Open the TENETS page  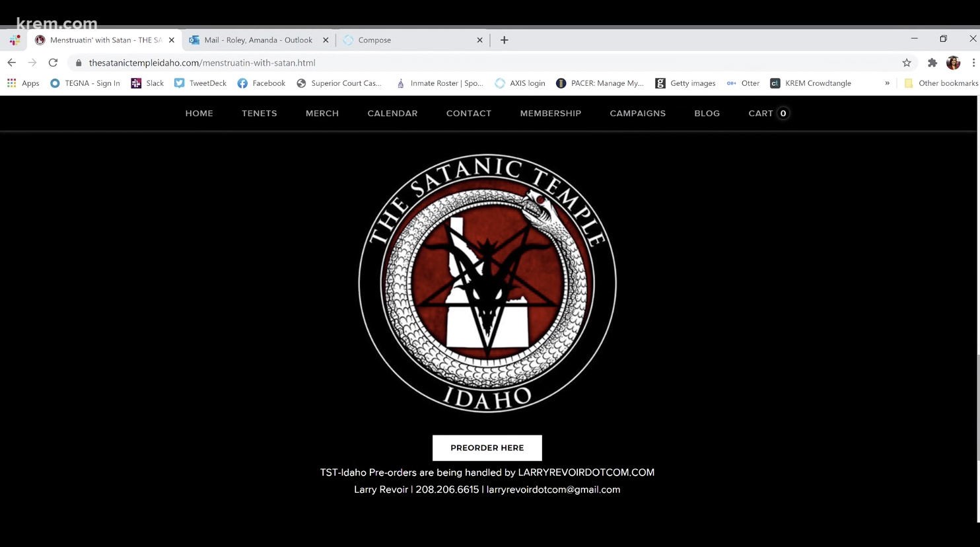260,114
